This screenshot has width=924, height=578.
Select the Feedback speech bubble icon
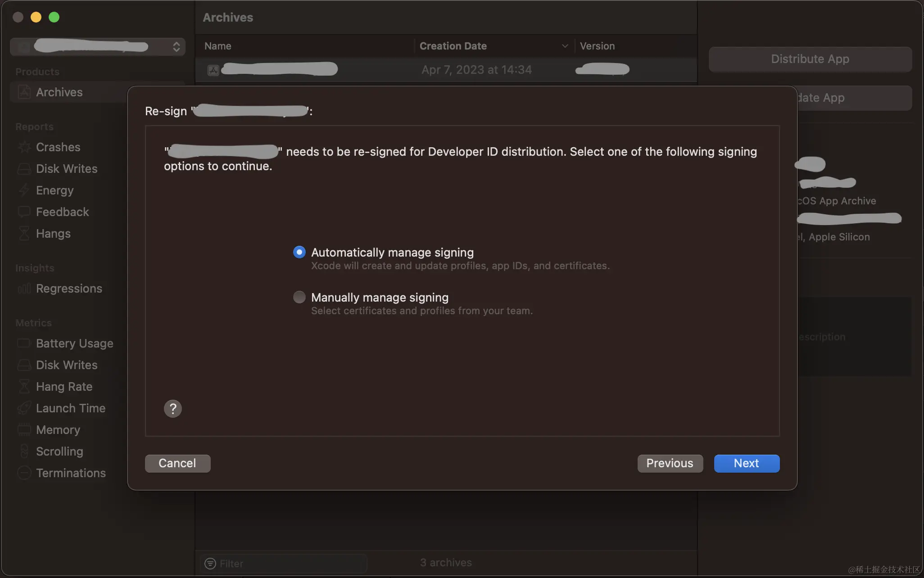coord(24,212)
